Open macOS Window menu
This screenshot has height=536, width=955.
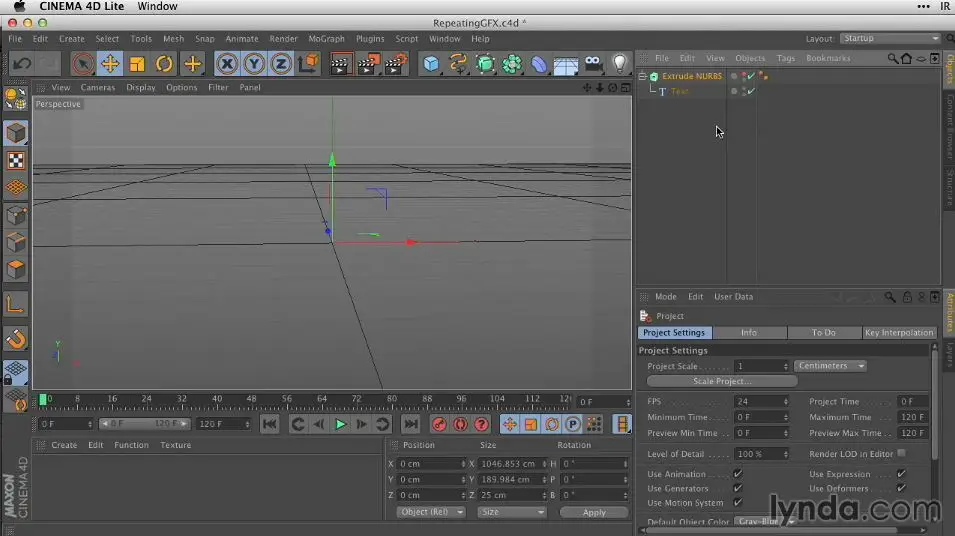[x=157, y=6]
